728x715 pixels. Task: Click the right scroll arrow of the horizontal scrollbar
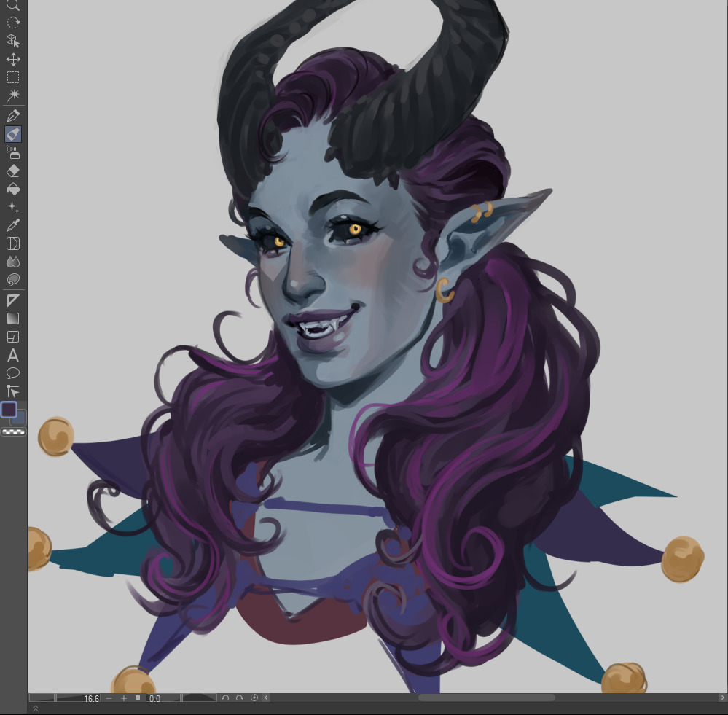[723, 698]
